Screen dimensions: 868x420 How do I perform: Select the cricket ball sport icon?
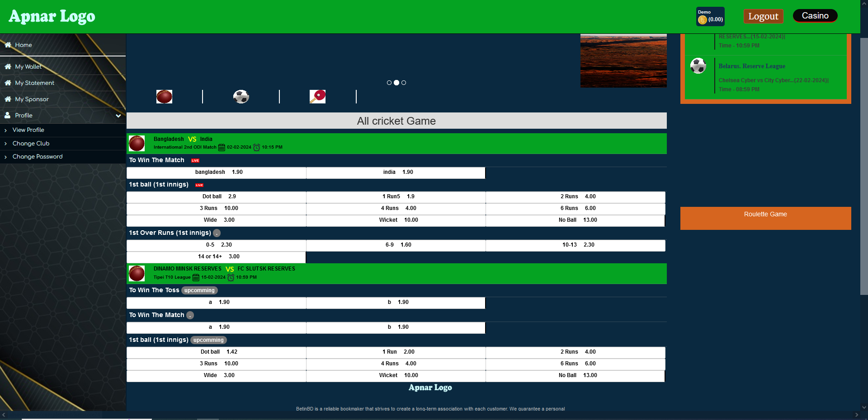pos(164,97)
